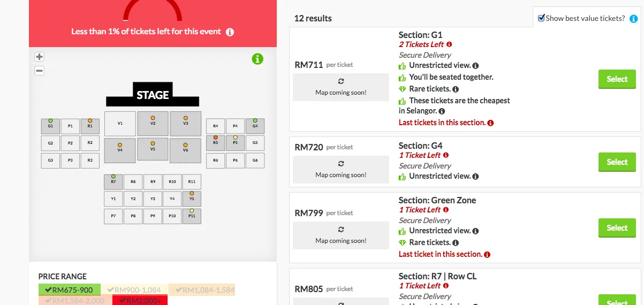Untick Show best value tickets checkbox
The height and width of the screenshot is (305, 644).
coord(541,18)
